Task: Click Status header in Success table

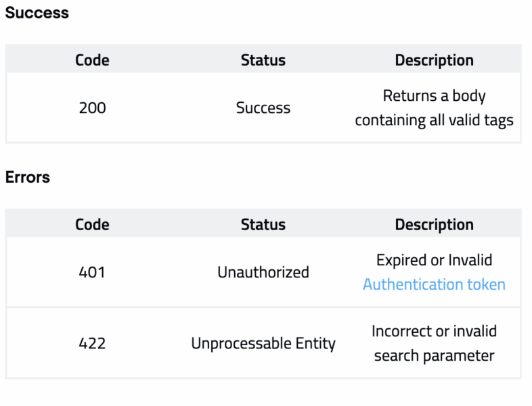Action: point(263,60)
